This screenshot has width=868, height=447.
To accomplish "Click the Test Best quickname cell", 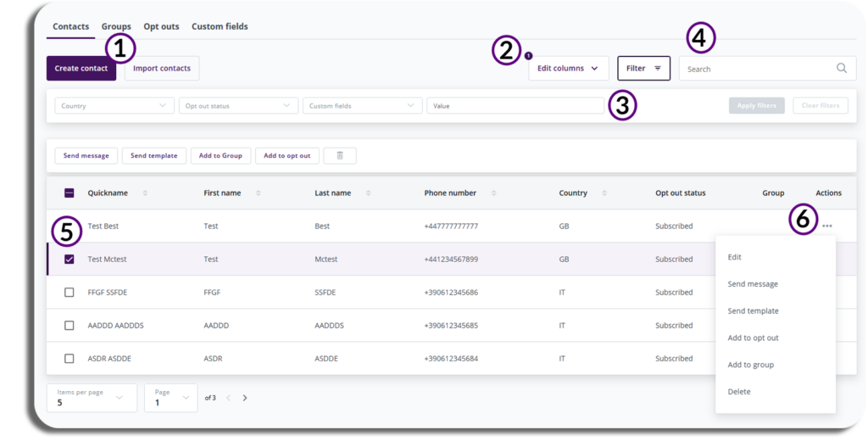I will pyautogui.click(x=103, y=226).
